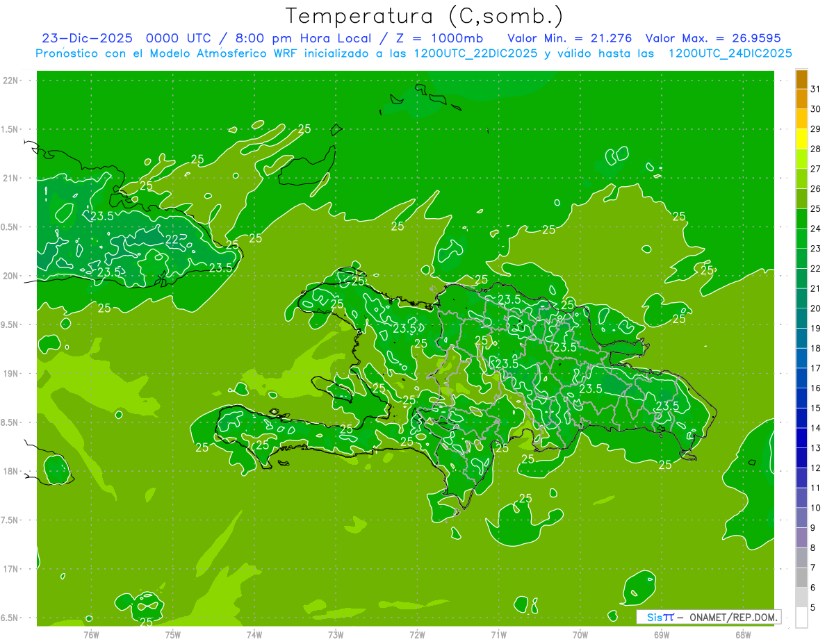Click the "16" color bar legend value
The image size is (834, 644).
(x=816, y=388)
